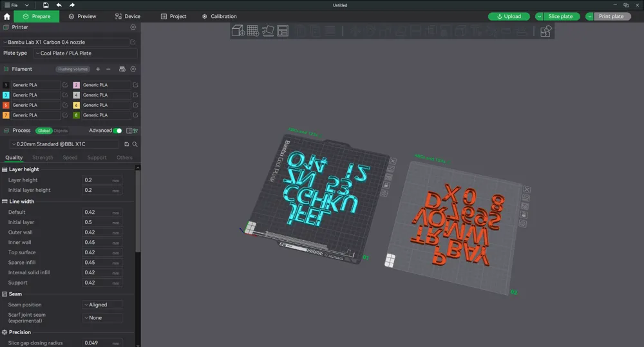The width and height of the screenshot is (644, 347).
Task: Select the Speed settings tab
Action: point(70,158)
